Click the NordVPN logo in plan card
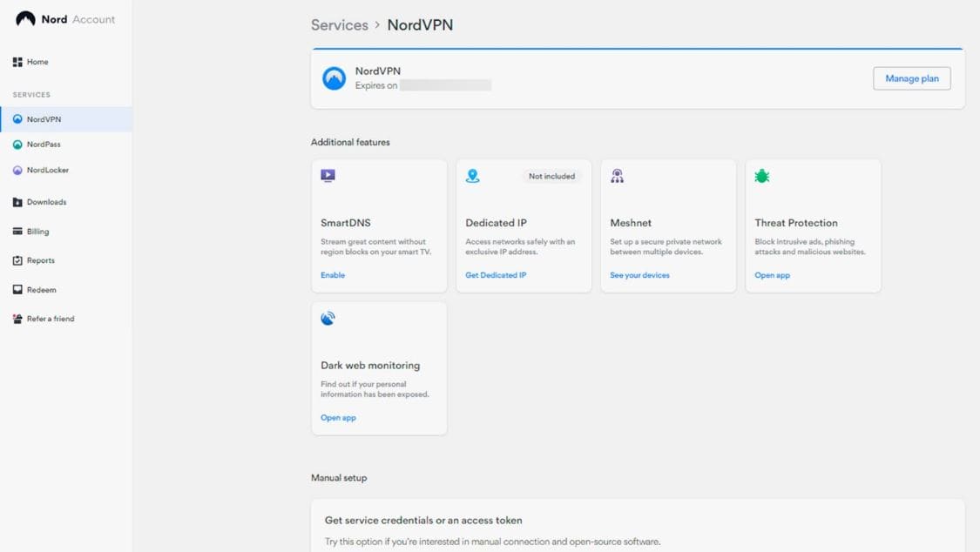This screenshot has height=552, width=980. [334, 78]
